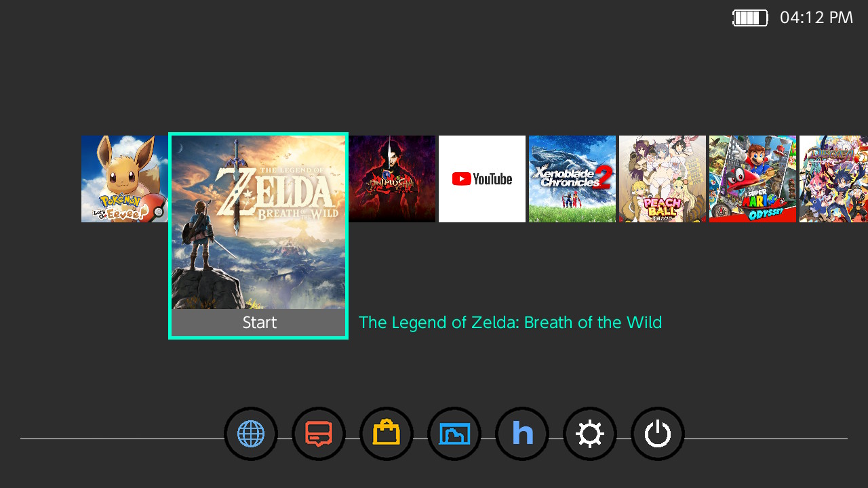The height and width of the screenshot is (488, 868).
Task: Select the partially visible Disgaea tile
Action: pos(834,179)
